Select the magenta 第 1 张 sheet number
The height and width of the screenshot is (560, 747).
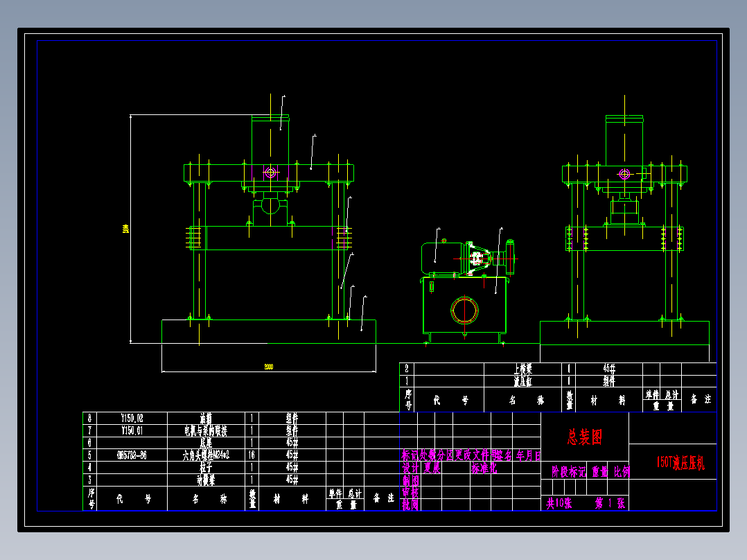point(610,503)
